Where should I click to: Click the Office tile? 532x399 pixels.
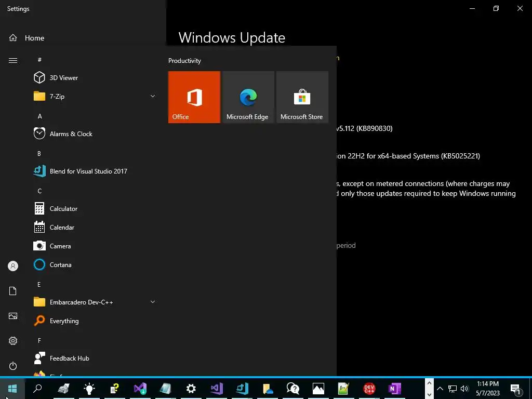tap(194, 97)
